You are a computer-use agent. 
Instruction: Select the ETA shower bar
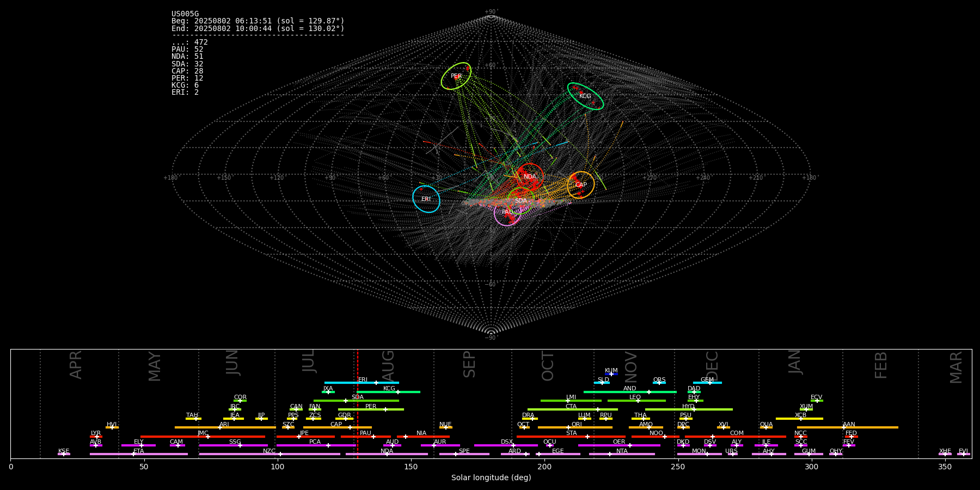pos(138,454)
